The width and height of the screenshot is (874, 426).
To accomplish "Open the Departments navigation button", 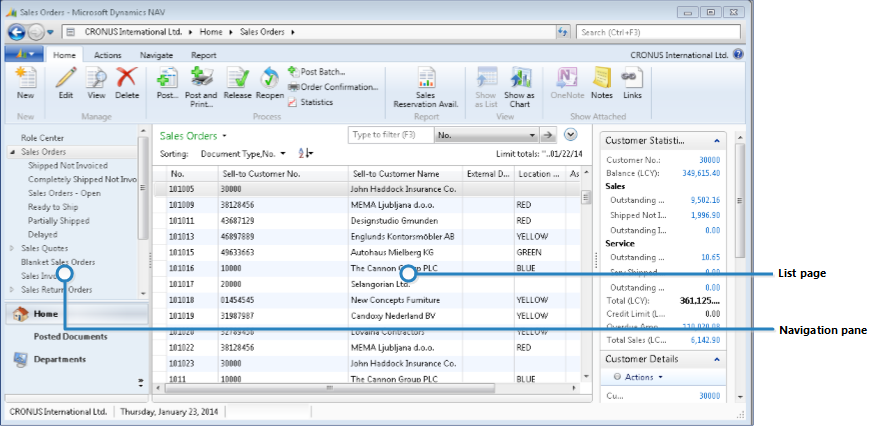I will tap(60, 359).
